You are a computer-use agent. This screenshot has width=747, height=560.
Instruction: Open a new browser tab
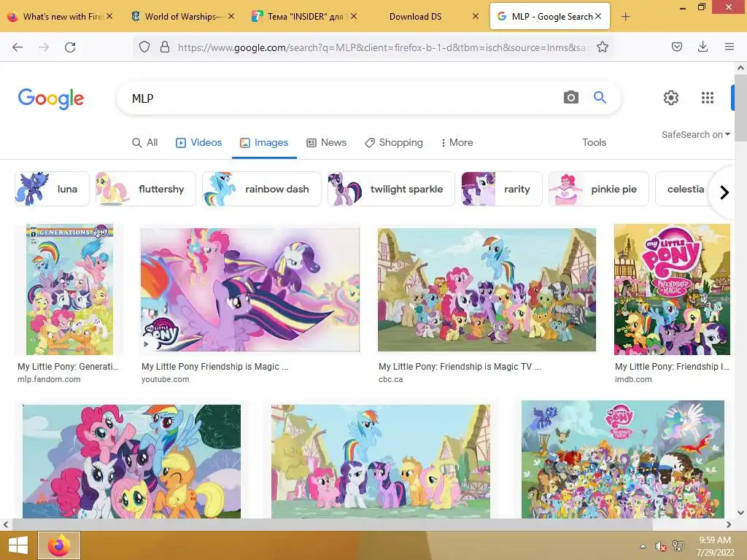pos(625,17)
